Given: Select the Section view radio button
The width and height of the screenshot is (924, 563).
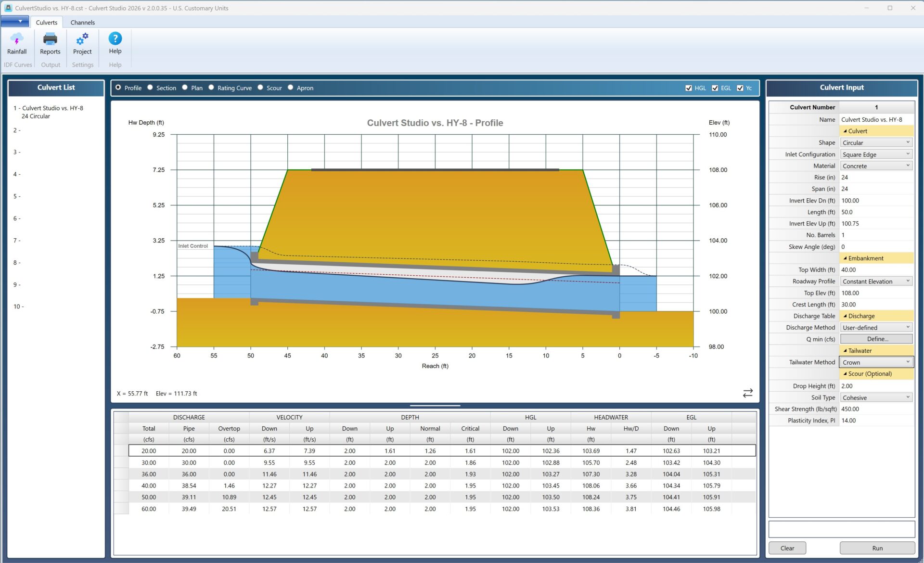Looking at the screenshot, I should (150, 88).
